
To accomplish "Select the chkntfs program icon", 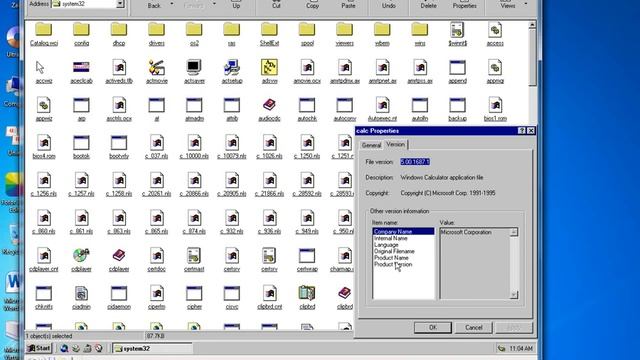I will click(44, 293).
